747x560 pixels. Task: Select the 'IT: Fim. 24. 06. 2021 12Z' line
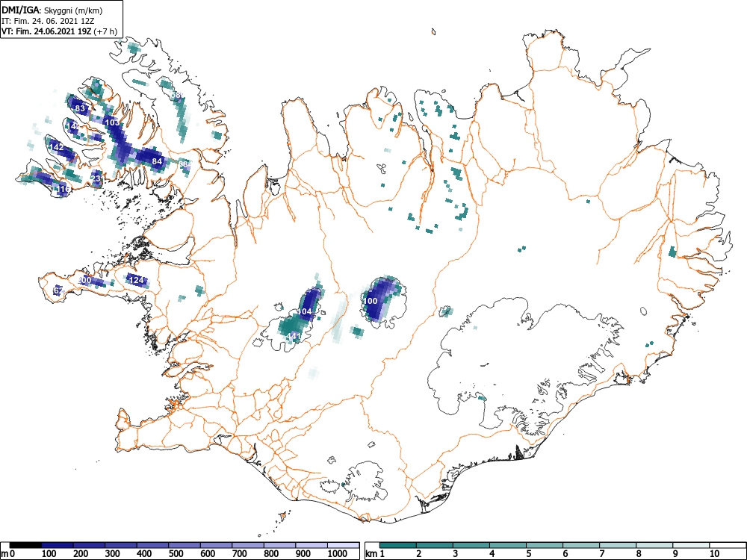click(x=48, y=21)
